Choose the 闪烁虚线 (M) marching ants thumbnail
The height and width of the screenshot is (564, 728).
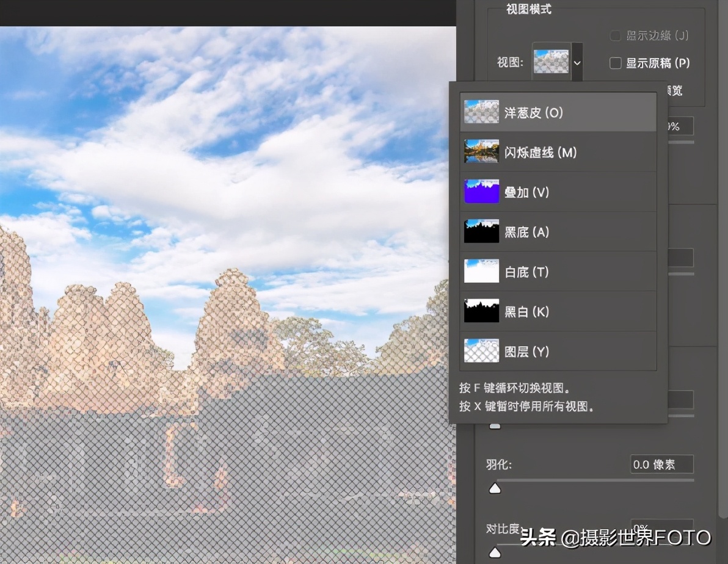click(x=481, y=152)
